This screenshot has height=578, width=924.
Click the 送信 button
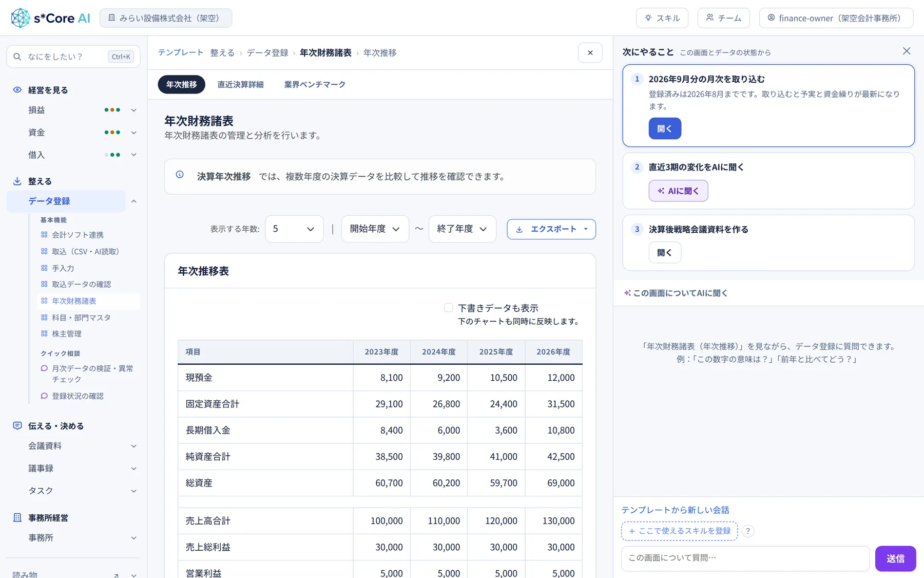click(896, 558)
